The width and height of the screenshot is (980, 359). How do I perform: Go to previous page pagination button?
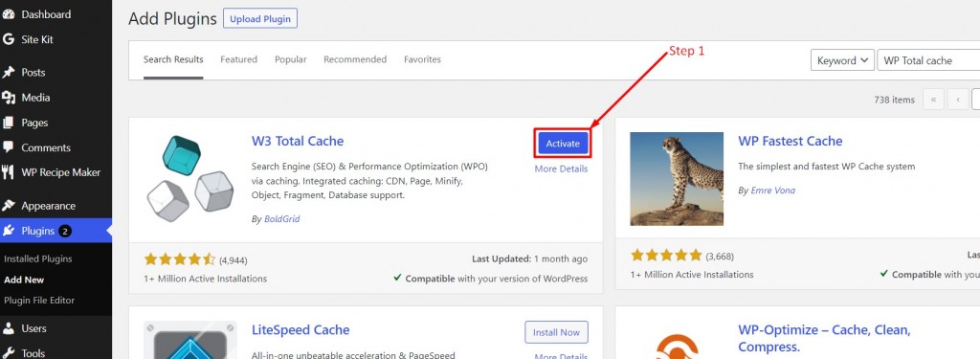pyautogui.click(x=958, y=100)
